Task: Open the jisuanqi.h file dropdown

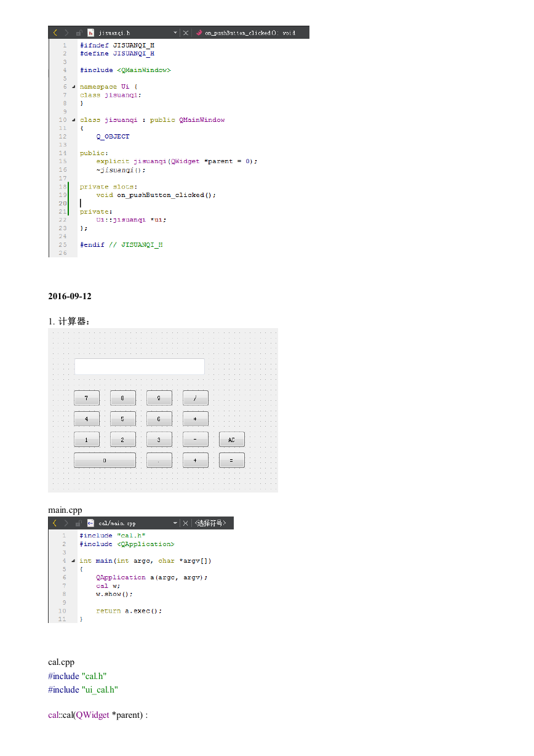Action: click(x=175, y=33)
